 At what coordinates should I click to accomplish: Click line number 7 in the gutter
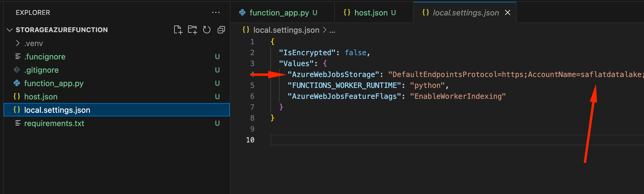(x=252, y=107)
